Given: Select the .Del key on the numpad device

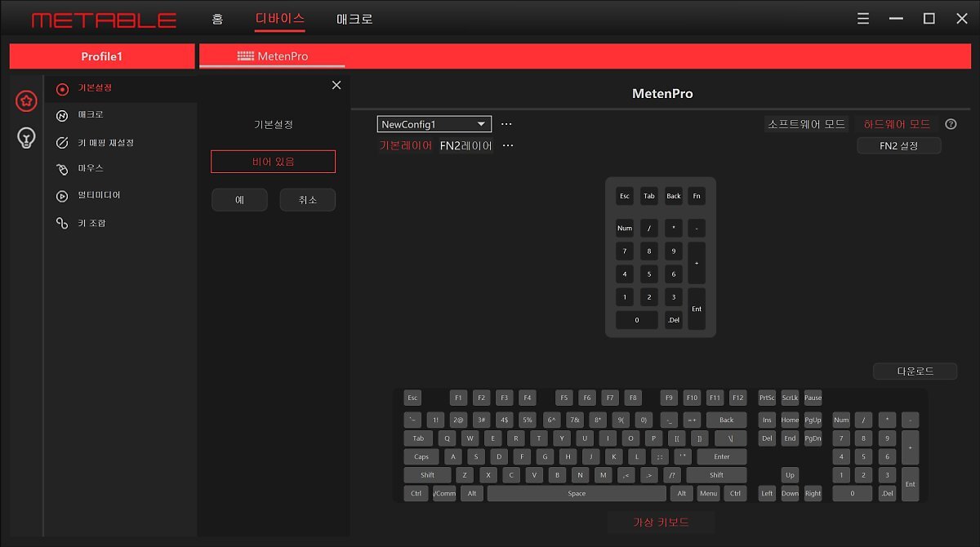Looking at the screenshot, I should click(673, 320).
